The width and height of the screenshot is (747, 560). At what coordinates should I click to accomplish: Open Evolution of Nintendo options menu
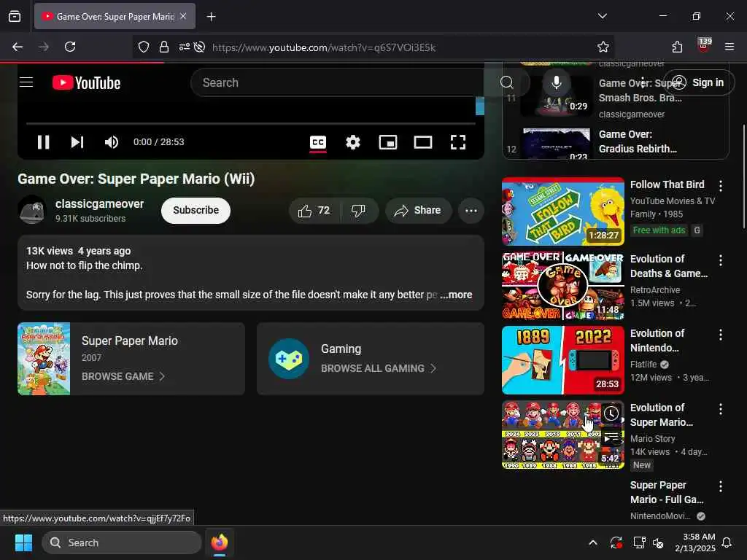(x=721, y=335)
